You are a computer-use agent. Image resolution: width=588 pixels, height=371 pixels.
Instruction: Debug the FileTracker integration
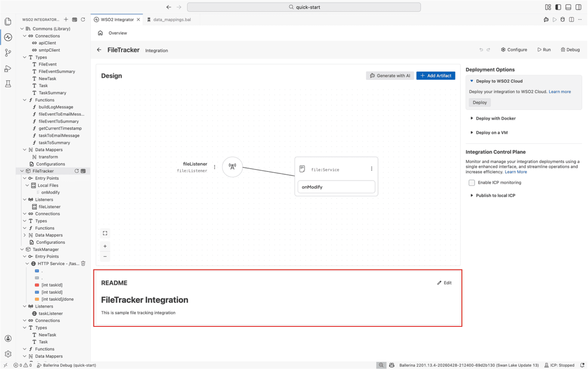point(570,50)
